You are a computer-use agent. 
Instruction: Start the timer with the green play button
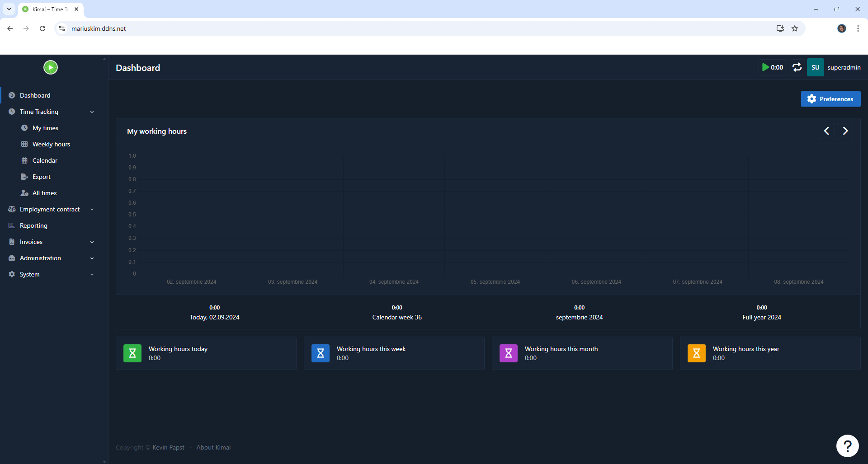pyautogui.click(x=765, y=67)
